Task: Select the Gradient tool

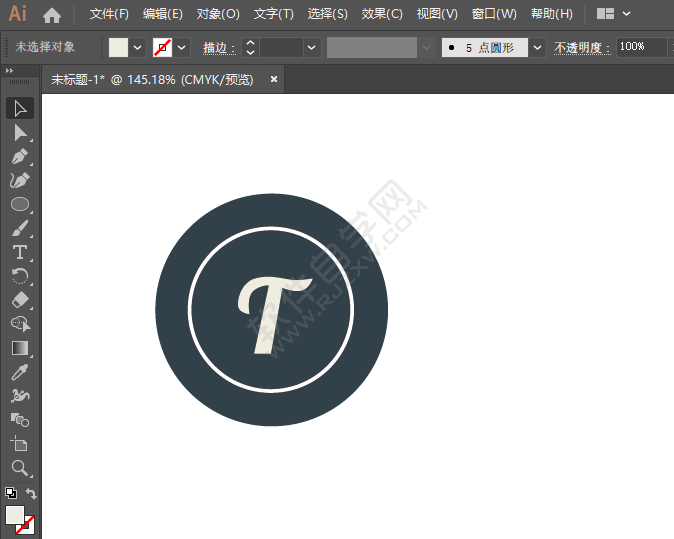Action: tap(19, 348)
